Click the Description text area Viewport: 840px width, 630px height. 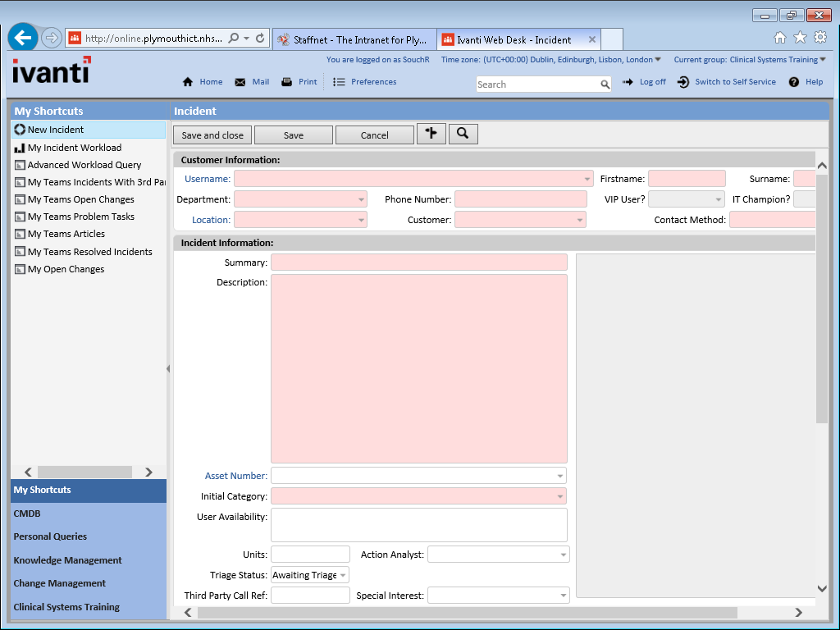pyautogui.click(x=419, y=368)
